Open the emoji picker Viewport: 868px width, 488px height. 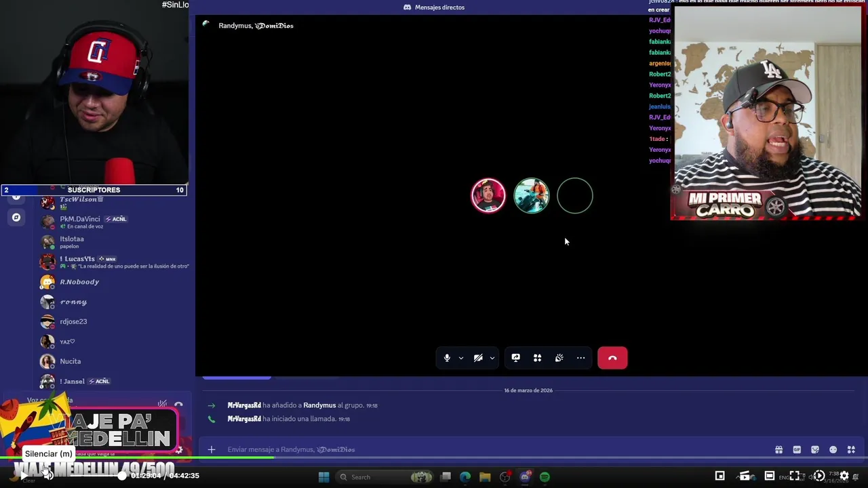pyautogui.click(x=833, y=449)
